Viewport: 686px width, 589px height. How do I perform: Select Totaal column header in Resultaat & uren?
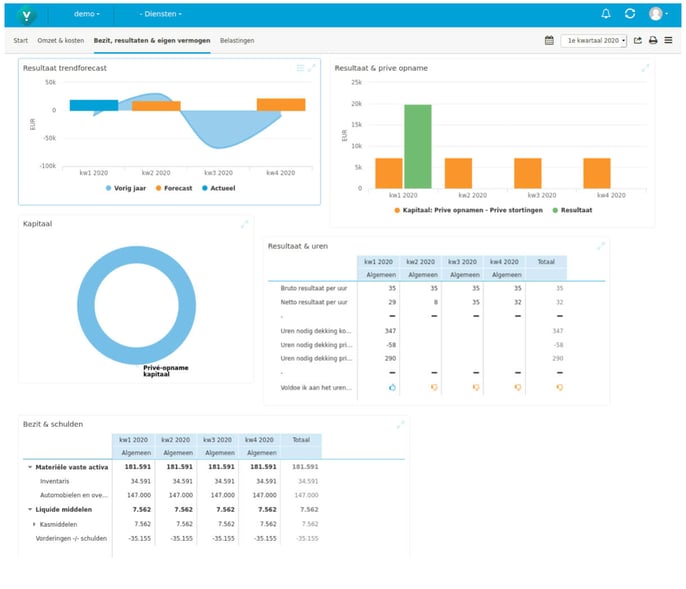(546, 262)
